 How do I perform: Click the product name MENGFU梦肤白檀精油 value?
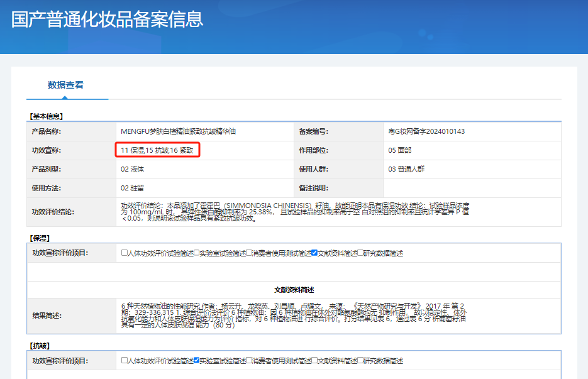(x=178, y=131)
